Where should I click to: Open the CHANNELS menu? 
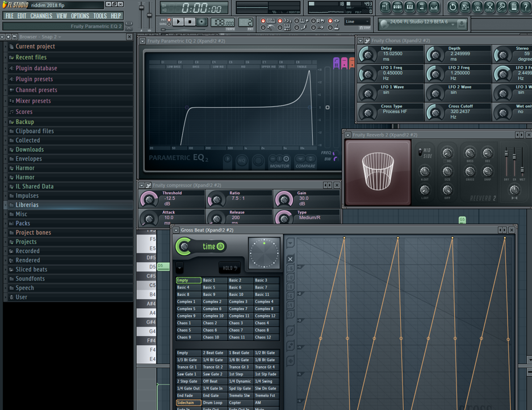41,16
